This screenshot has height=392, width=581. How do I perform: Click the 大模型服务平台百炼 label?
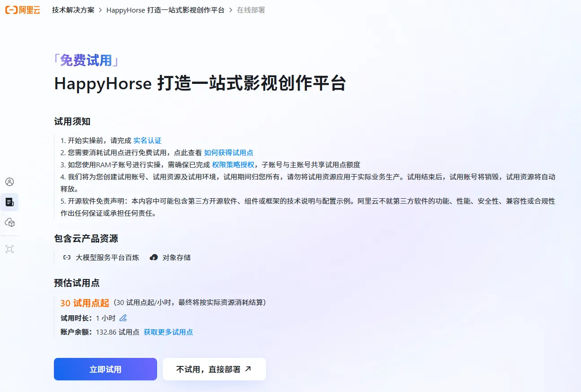pos(107,257)
